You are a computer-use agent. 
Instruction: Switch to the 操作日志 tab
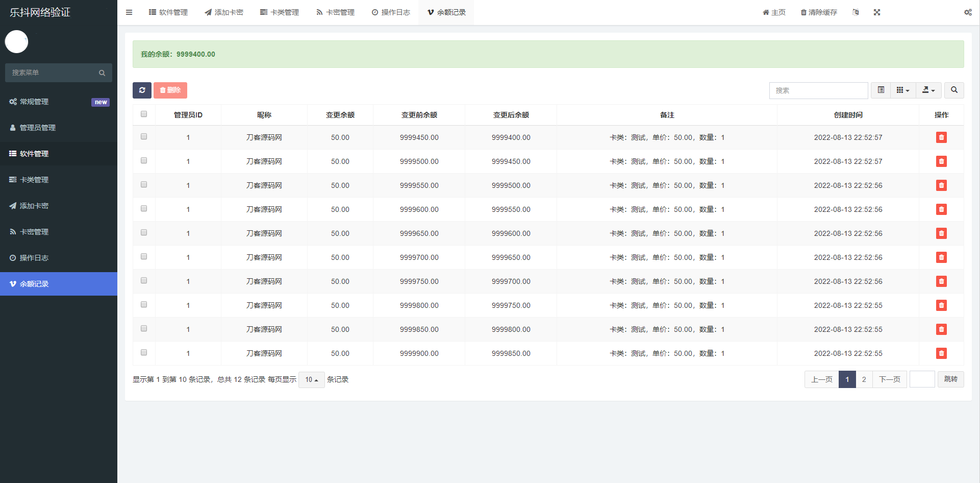coord(391,12)
